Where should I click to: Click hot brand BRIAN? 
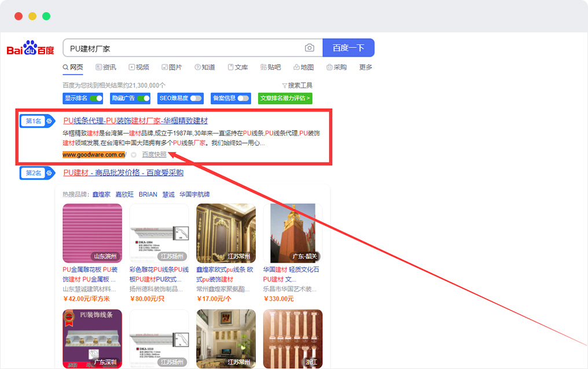(148, 194)
